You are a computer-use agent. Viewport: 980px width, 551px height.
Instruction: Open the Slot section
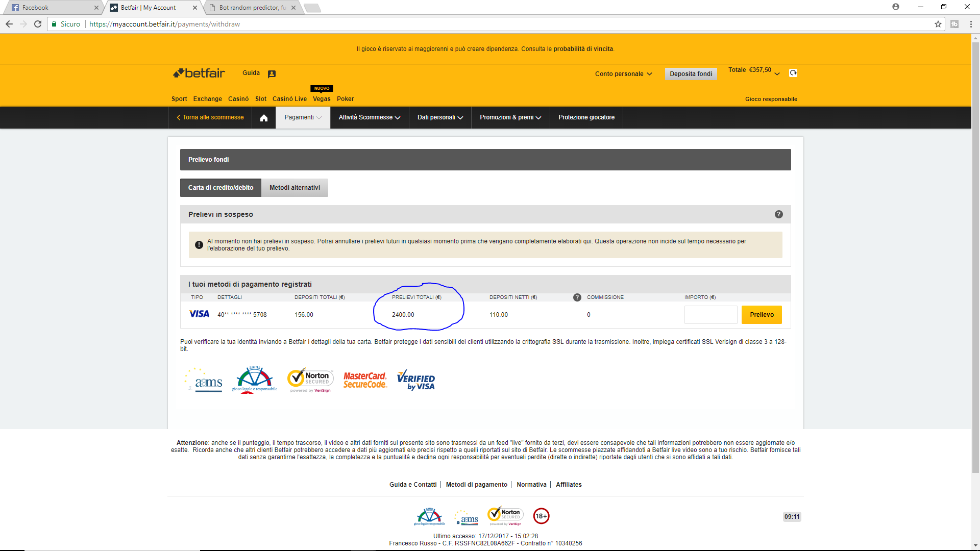(x=261, y=99)
